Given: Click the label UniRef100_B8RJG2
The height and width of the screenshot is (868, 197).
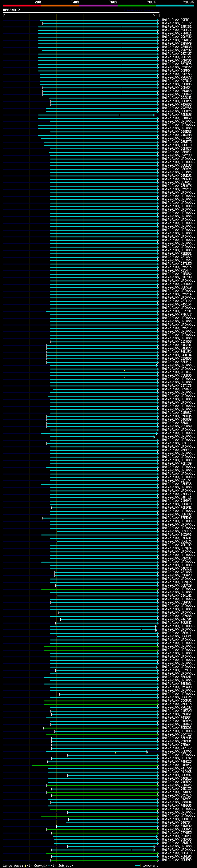Looking at the screenshot, I should click(x=176, y=515).
